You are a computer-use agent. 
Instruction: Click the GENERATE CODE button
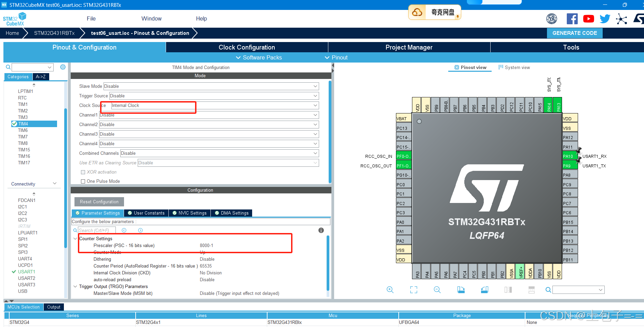tap(575, 33)
